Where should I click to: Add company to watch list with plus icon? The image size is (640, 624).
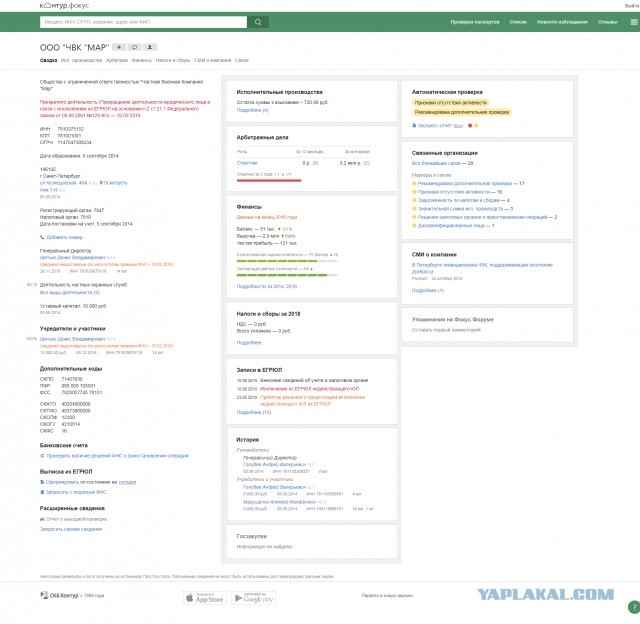119,47
